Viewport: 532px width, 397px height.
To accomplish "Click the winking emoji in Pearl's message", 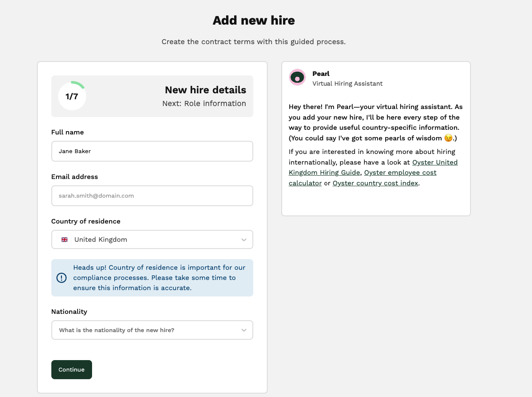I will (448, 138).
